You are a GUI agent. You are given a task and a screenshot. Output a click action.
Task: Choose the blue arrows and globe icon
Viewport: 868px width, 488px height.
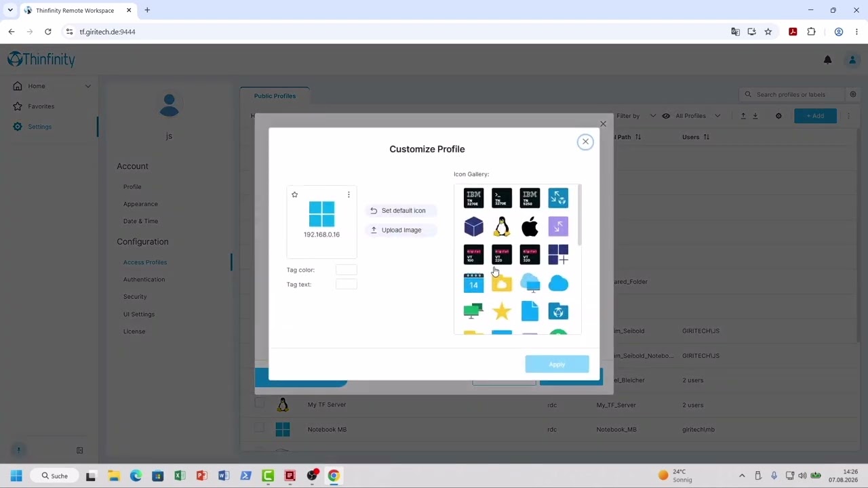click(x=558, y=198)
